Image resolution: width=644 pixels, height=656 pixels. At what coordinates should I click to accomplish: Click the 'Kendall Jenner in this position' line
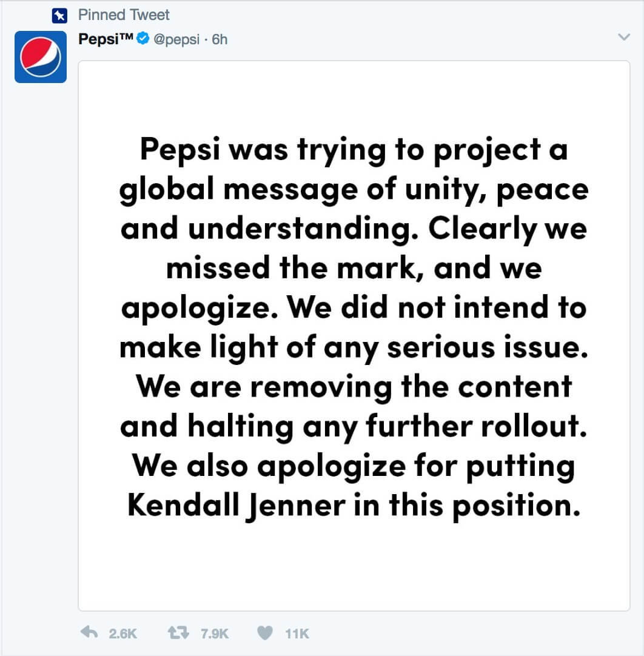tap(354, 506)
